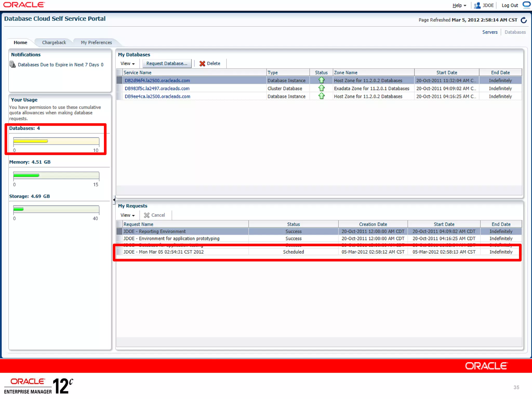532x399 pixels.
Task: Open the My Preferences tab
Action: tap(96, 43)
